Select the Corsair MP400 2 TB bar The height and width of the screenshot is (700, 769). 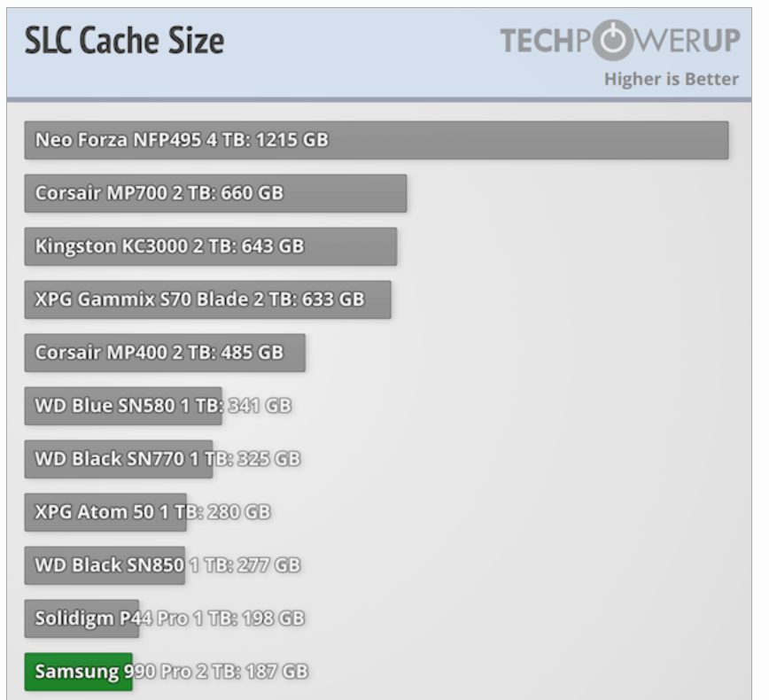click(165, 353)
